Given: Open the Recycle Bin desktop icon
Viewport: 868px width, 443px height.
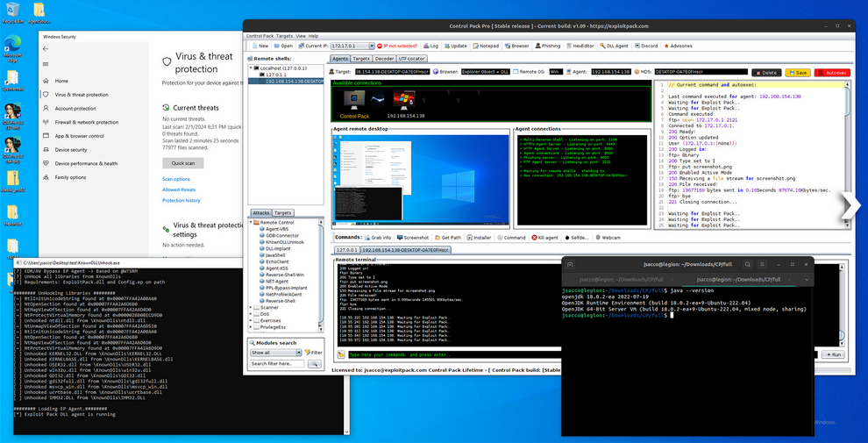Looking at the screenshot, I should pos(12,12).
